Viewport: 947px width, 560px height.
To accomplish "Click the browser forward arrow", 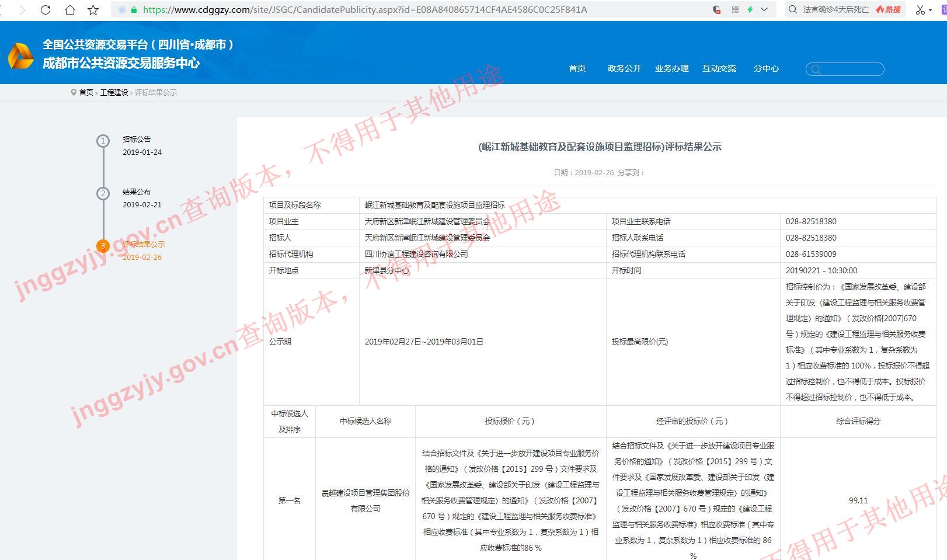I will [22, 10].
